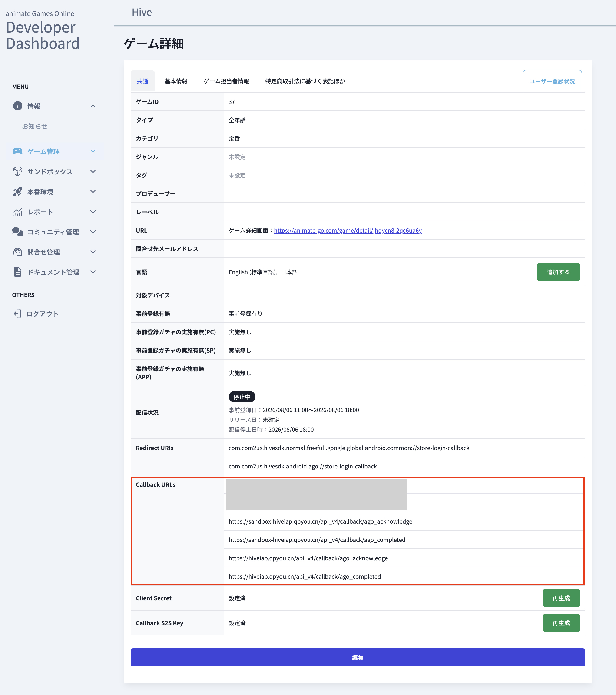This screenshot has width=616, height=695.
Task: Click the sandbox cube icon
Action: tap(18, 171)
